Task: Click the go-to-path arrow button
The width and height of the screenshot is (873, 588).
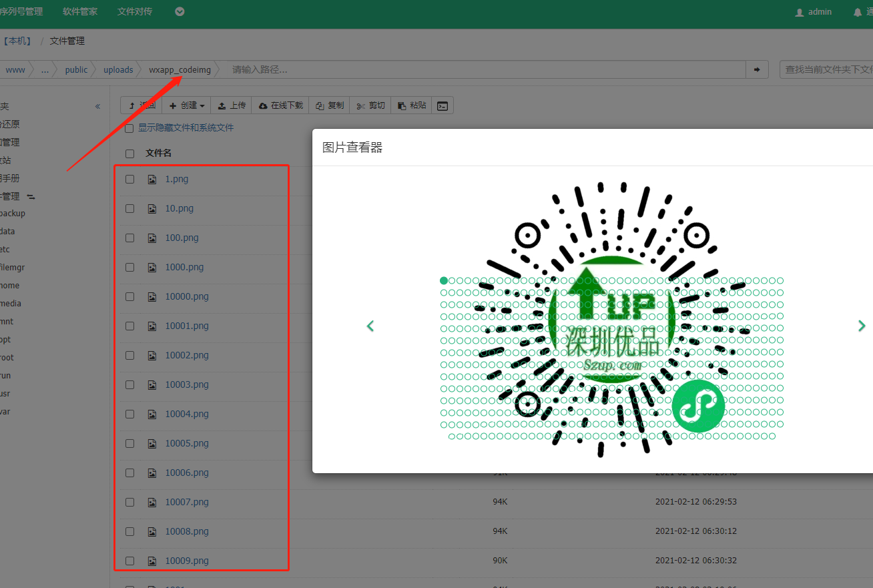Action: (x=757, y=69)
